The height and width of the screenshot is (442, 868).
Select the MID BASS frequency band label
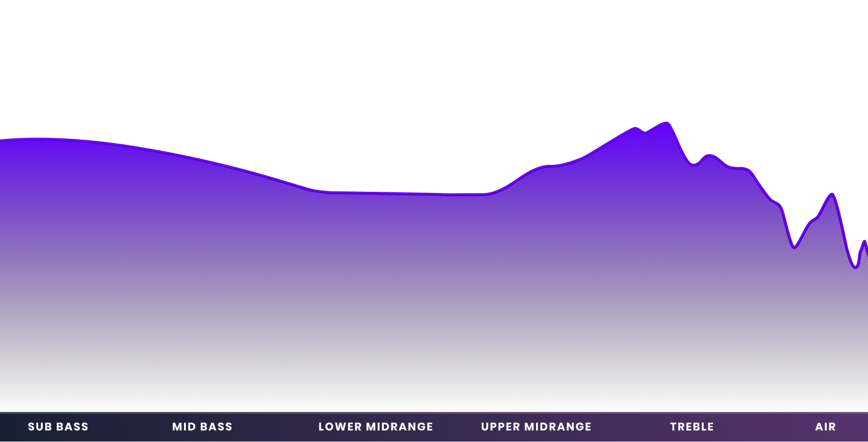(202, 427)
